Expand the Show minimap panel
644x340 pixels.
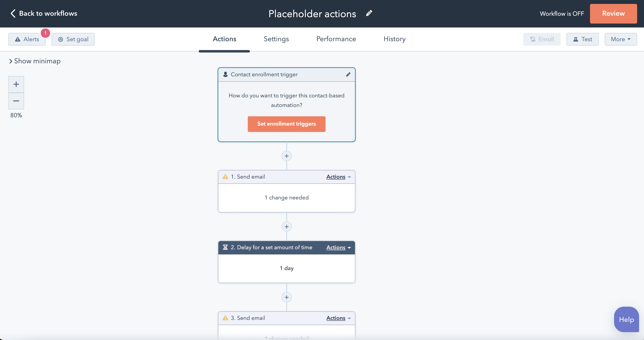34,61
